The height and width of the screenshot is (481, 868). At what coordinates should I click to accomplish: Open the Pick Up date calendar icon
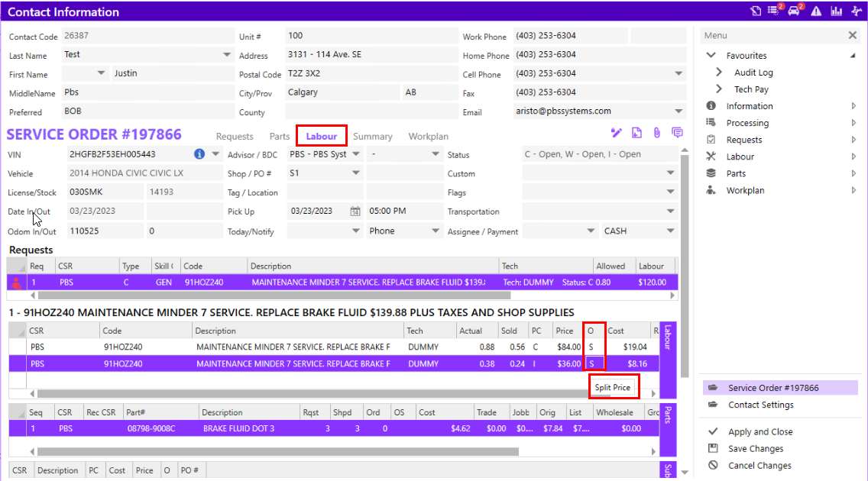(x=355, y=211)
